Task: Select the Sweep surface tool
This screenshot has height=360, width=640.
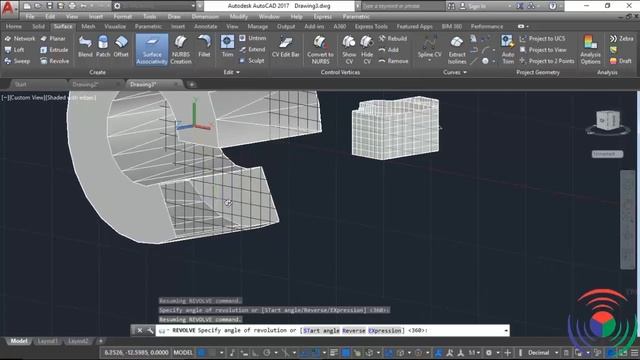Action: (x=17, y=61)
